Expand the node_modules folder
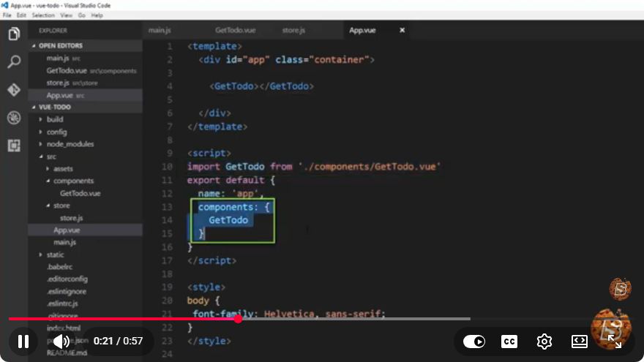Image resolution: width=644 pixels, height=362 pixels. [70, 144]
